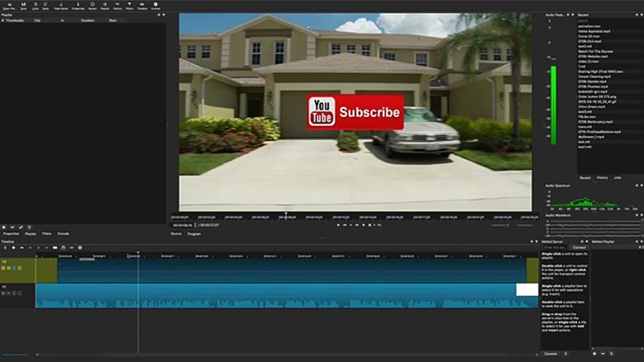
Task: Click the Open File toolbar icon
Action: coord(9,6)
